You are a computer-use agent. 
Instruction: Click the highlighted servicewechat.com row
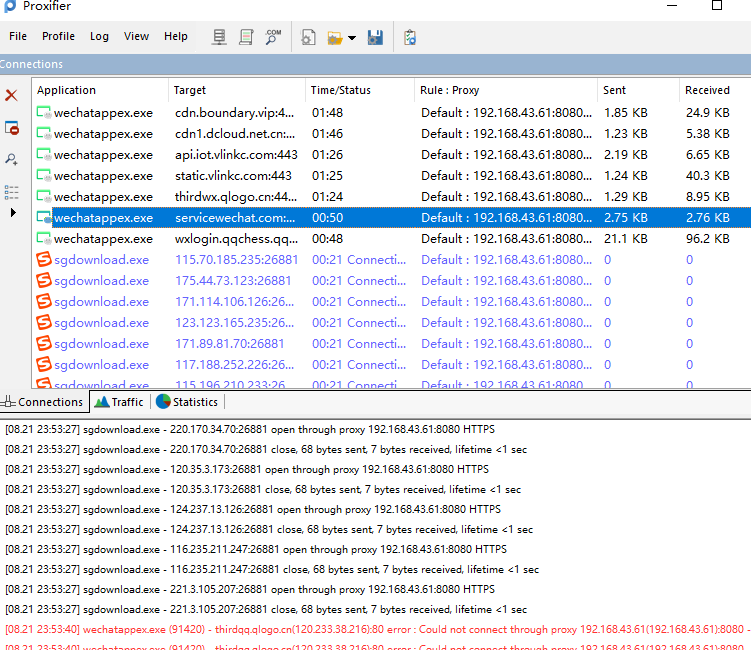tap(392, 218)
